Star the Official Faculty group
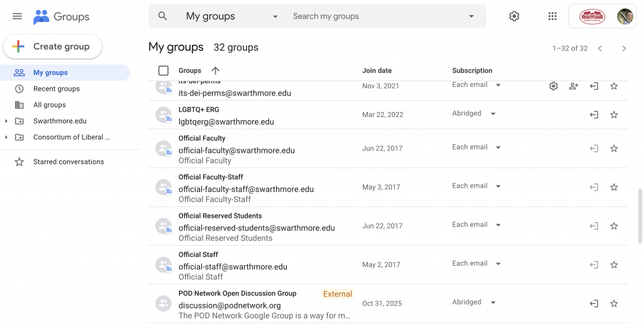The width and height of the screenshot is (644, 328). pyautogui.click(x=614, y=149)
